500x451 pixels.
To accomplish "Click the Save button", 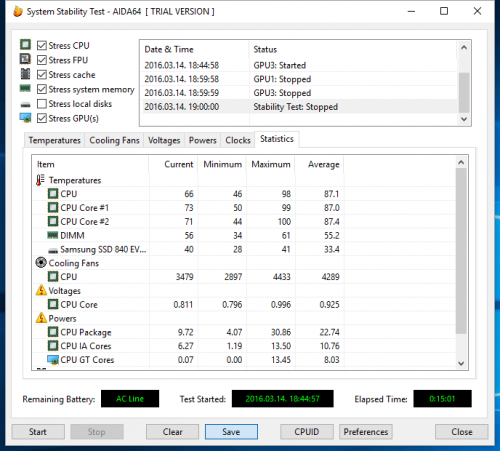I will click(x=231, y=432).
